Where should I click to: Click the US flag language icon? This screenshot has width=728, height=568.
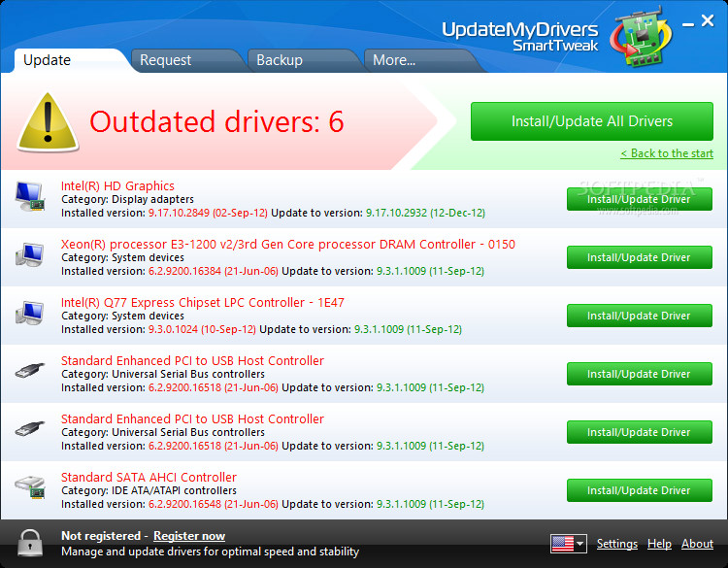tap(562, 544)
